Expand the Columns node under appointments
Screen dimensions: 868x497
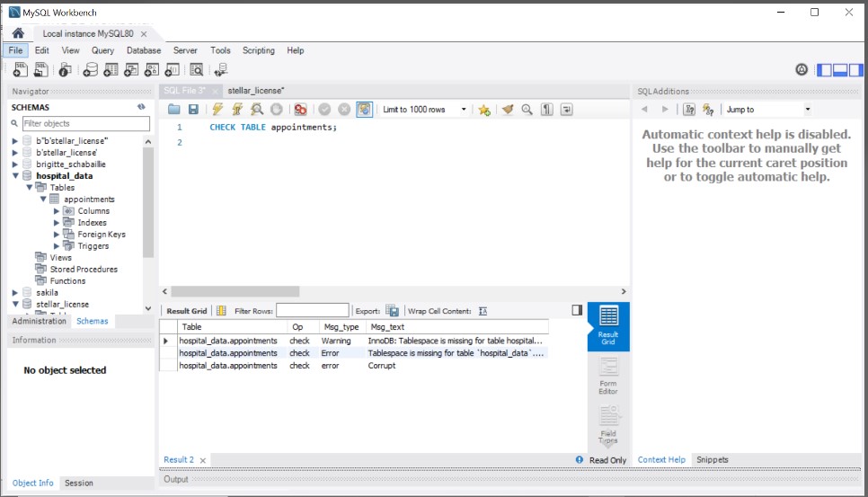click(57, 211)
